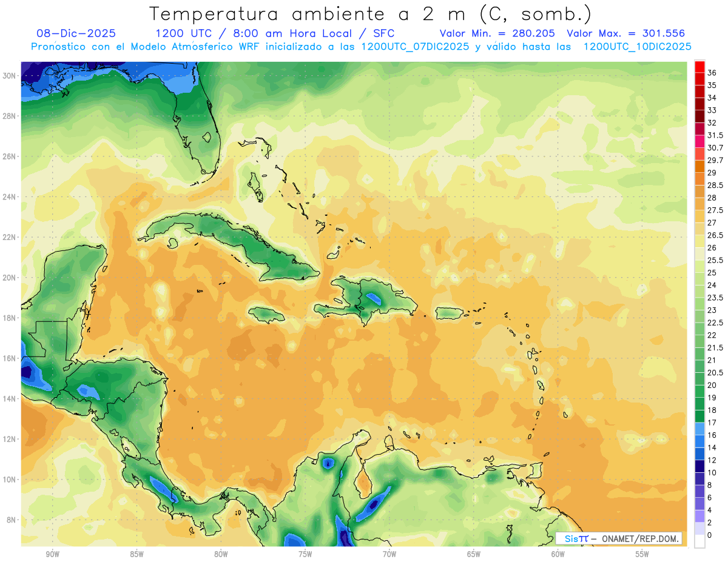Click the legend value "34"
This screenshot has height=562, width=728.
712,98
